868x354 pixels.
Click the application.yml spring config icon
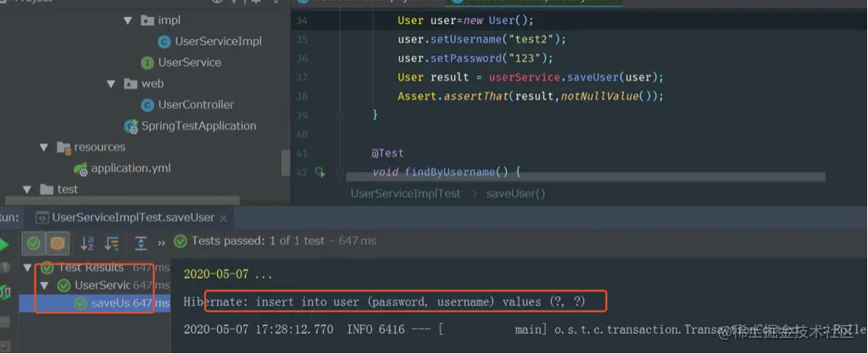[81, 169]
